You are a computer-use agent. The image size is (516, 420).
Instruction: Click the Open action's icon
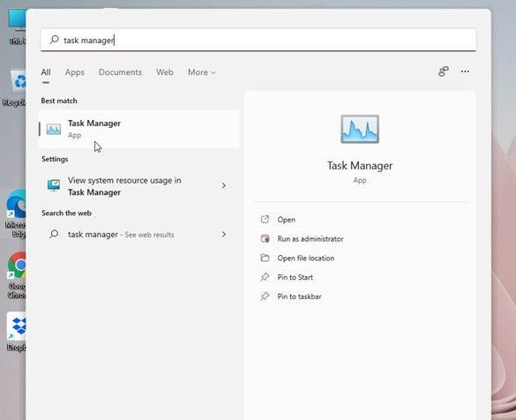click(x=265, y=219)
